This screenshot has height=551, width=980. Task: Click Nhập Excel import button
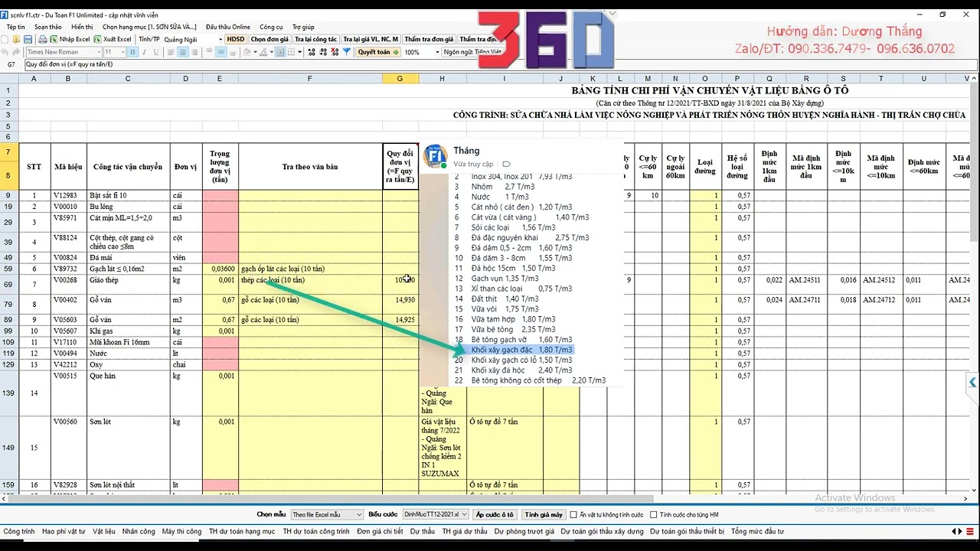[x=70, y=39]
